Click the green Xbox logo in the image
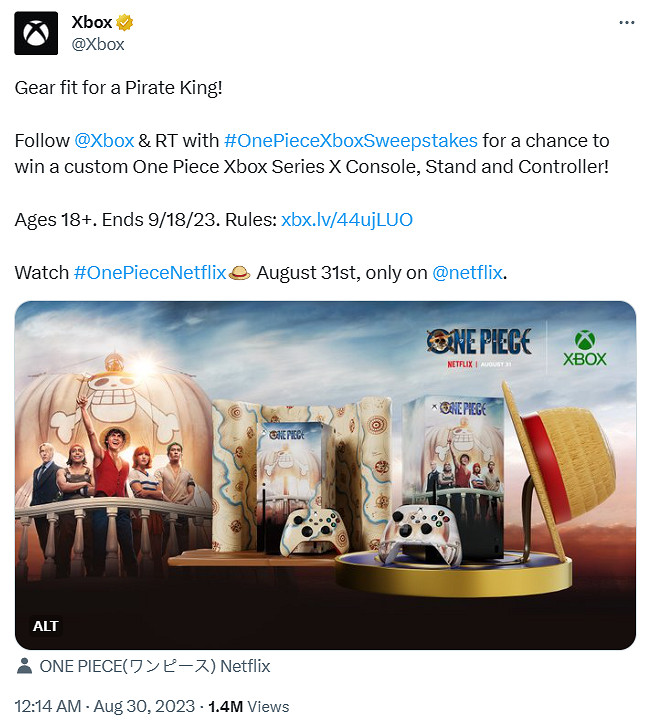 click(x=585, y=347)
